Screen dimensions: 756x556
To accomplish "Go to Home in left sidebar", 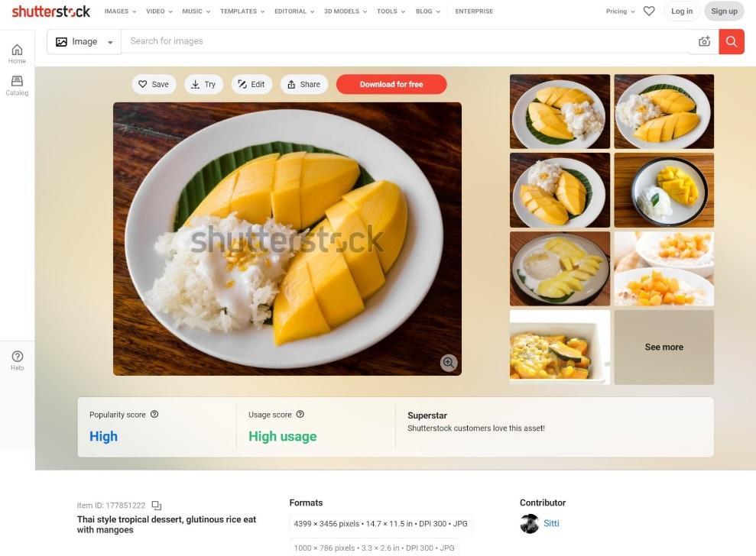I will click(17, 54).
